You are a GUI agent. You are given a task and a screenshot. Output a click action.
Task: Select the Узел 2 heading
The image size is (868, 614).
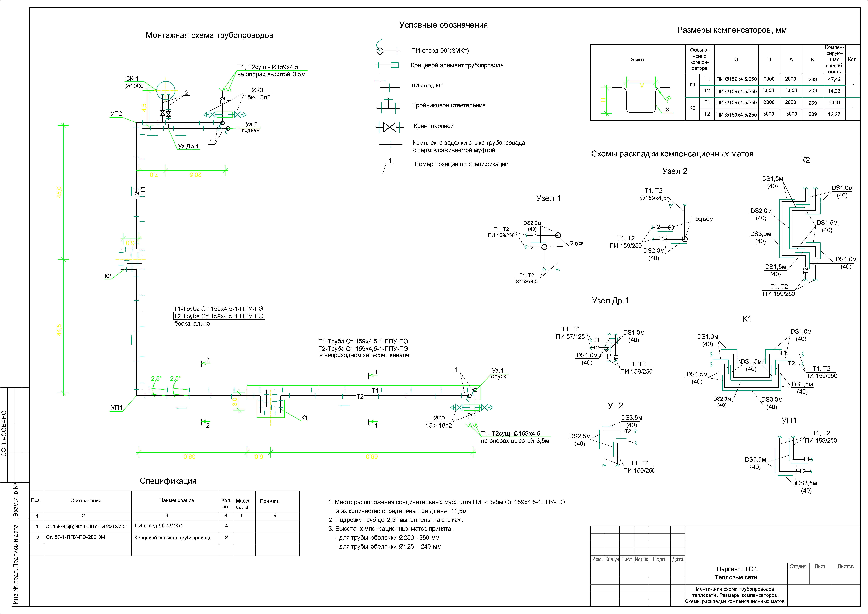[675, 171]
